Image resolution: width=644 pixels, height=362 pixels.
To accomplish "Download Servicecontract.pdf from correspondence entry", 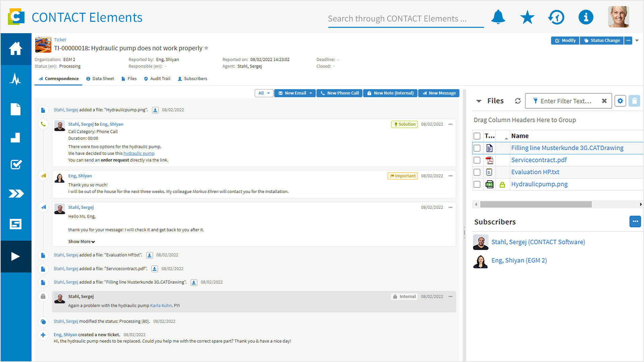I will (155, 269).
